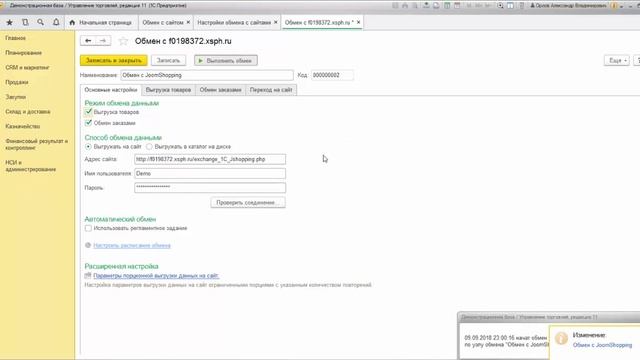The width and height of the screenshot is (640, 360).
Task: Close the Обмен с сайтом tab
Action: tap(188, 22)
